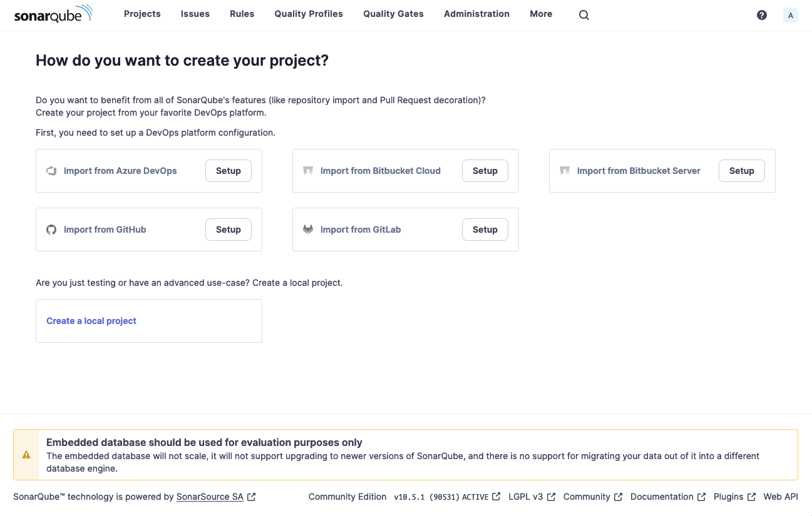812x516 pixels.
Task: Select Create a local project
Action: tap(91, 321)
